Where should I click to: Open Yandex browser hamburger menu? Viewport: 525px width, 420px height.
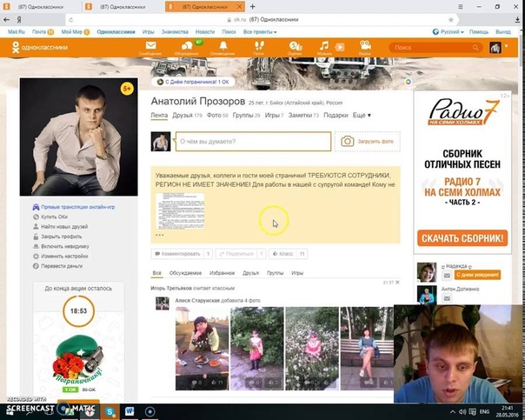461,7
